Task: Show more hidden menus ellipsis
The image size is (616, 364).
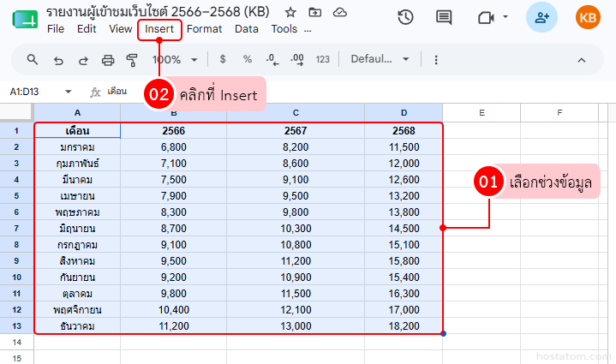Action: pos(308,30)
